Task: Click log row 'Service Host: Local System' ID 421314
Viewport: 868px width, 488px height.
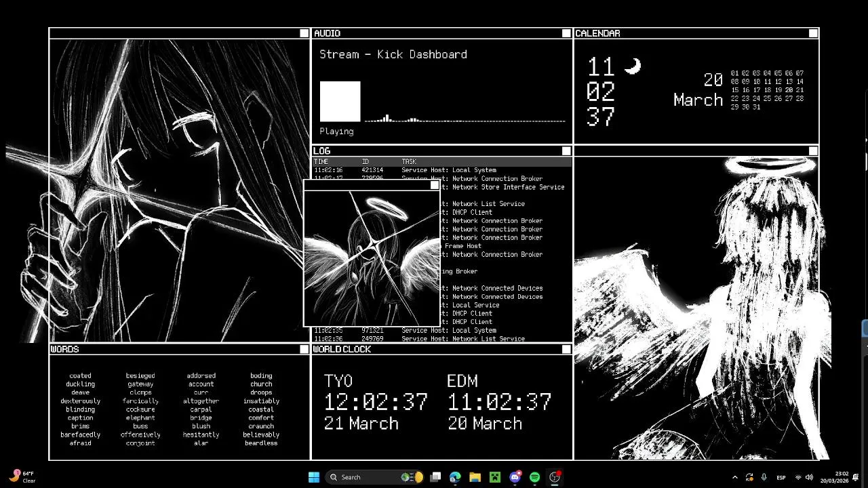Action: pos(441,170)
